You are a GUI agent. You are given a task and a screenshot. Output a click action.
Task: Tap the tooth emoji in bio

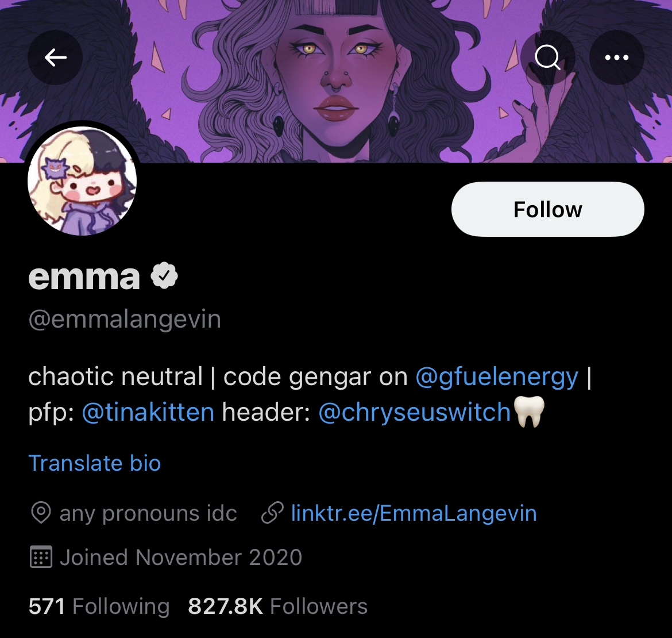pos(529,412)
